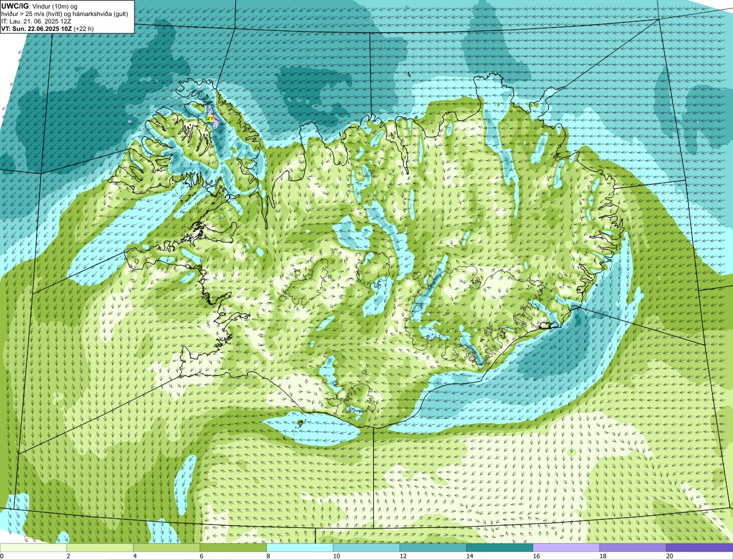Select the dark violet band above 20 m/s

tap(700, 547)
